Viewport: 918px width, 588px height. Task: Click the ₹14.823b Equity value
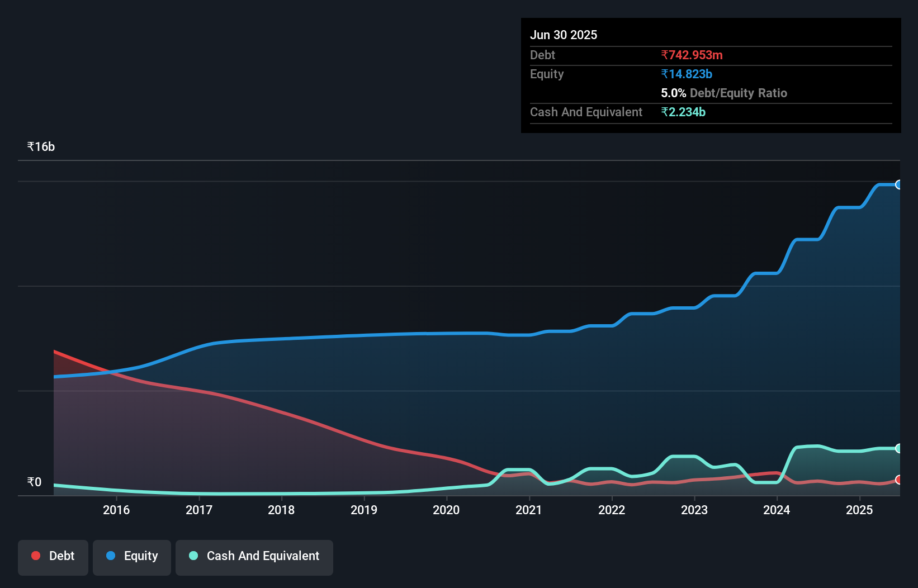tap(686, 73)
